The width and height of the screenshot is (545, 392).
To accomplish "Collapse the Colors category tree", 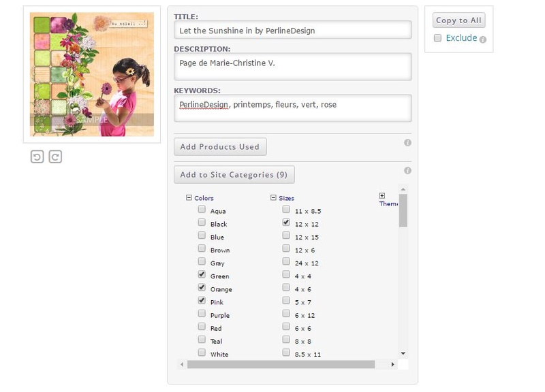I will [x=189, y=197].
